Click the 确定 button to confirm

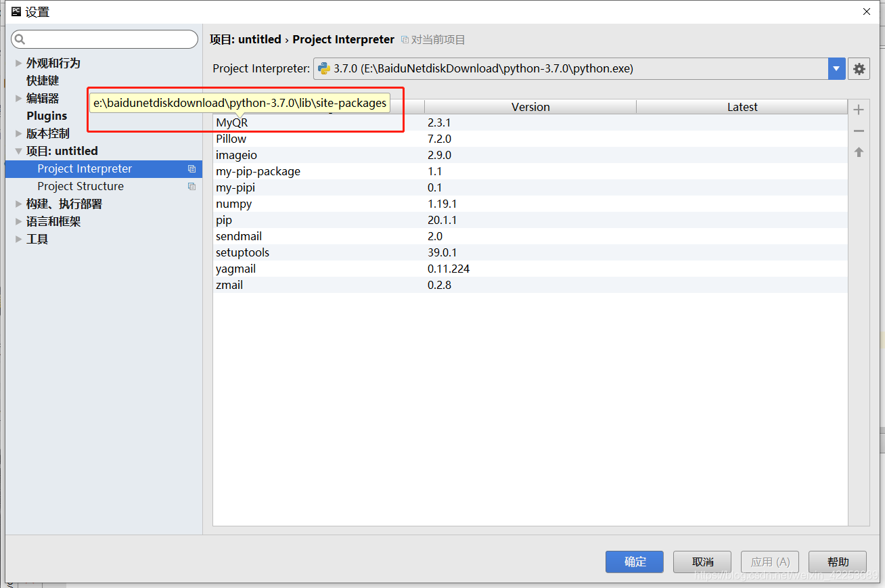pyautogui.click(x=634, y=562)
